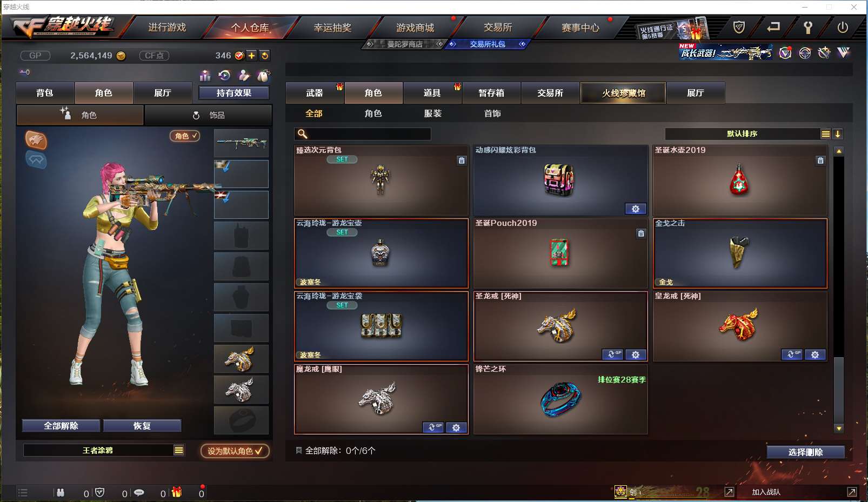Toggle the 角色 checkmark above character preview
Image resolution: width=868 pixels, height=502 pixels.
185,136
